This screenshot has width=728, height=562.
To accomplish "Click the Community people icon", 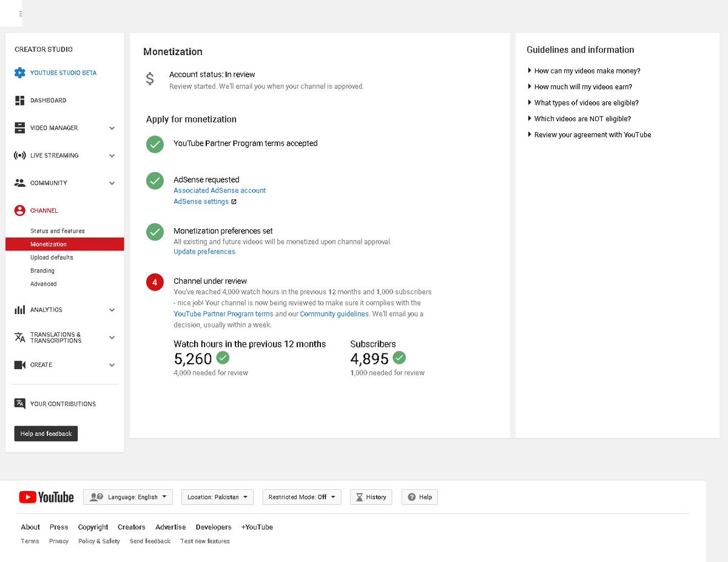I will pyautogui.click(x=19, y=183).
